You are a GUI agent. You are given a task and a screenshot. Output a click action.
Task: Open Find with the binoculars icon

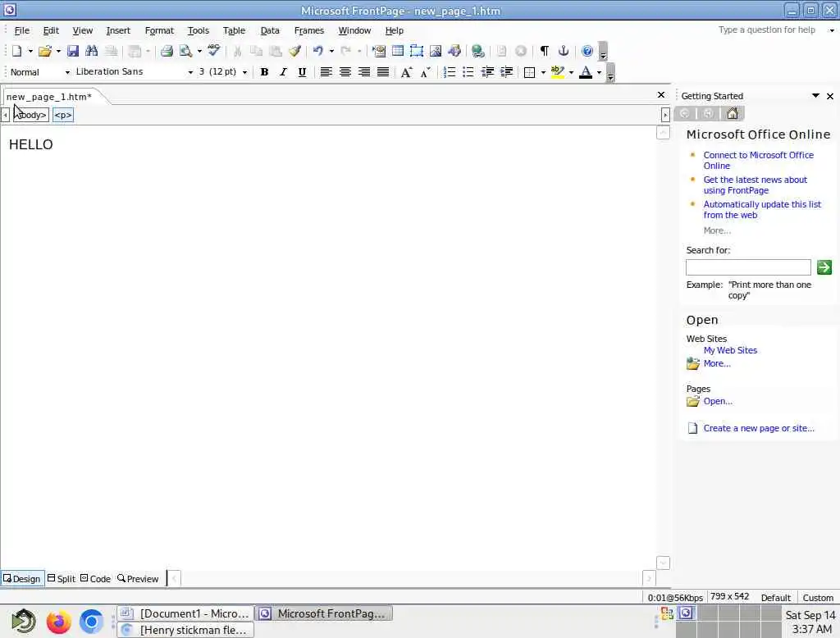click(x=92, y=51)
